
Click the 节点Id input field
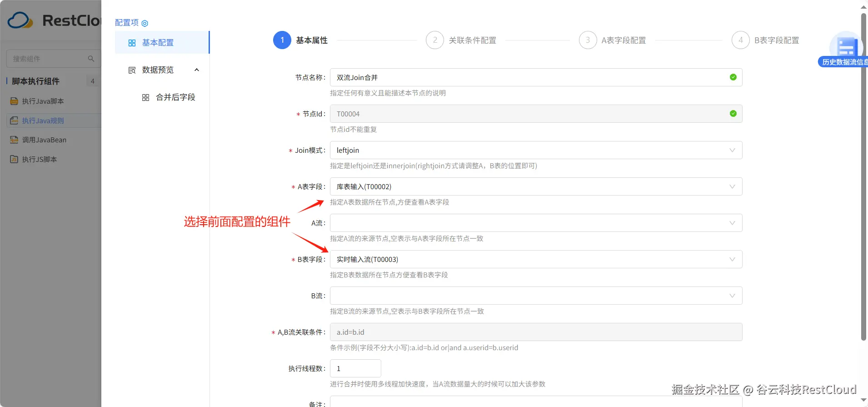[536, 114]
